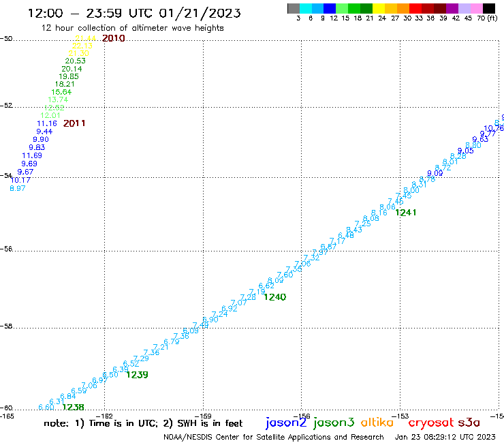504x443 pixels.
Task: Click the 22.13 wave height value
Action: coord(82,46)
